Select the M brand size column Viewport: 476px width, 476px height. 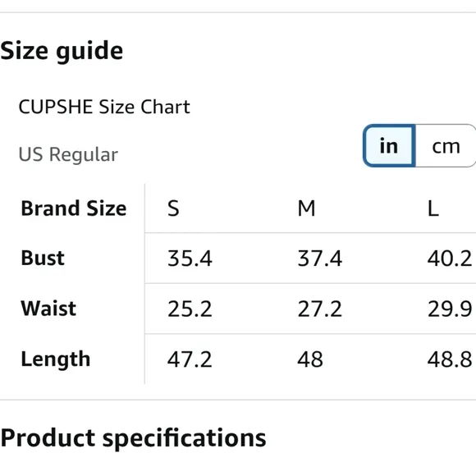point(306,208)
